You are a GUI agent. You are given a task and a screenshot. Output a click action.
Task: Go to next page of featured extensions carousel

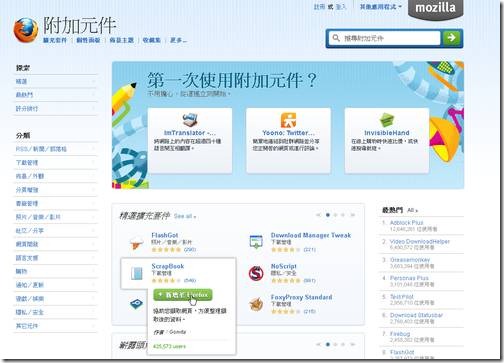[x=353, y=215]
